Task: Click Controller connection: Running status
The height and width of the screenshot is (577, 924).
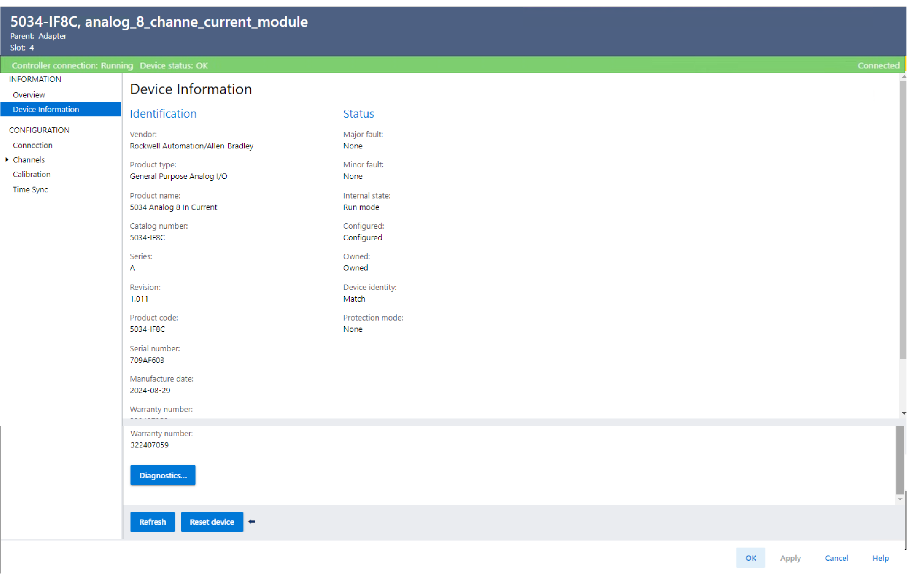Action: pos(72,65)
